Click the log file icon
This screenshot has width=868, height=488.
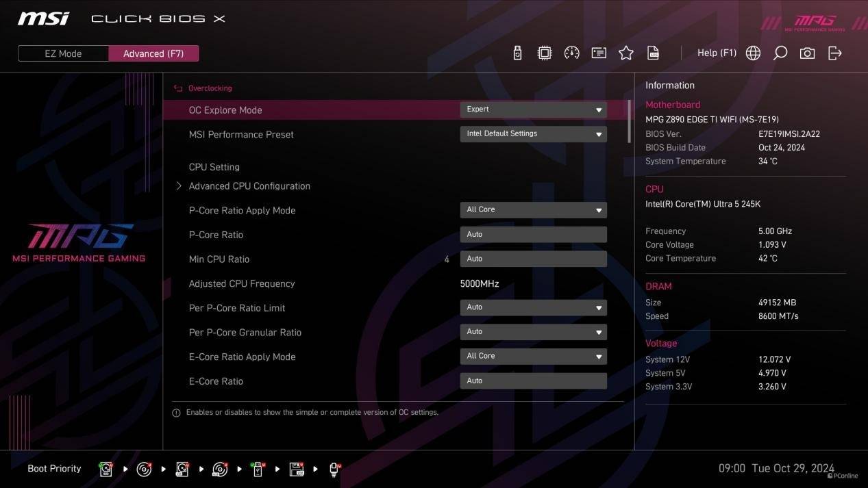[x=654, y=53]
